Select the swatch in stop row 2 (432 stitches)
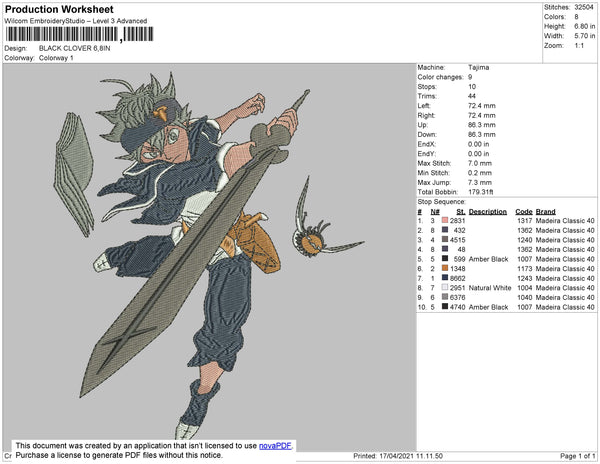The image size is (600, 464). 445,230
